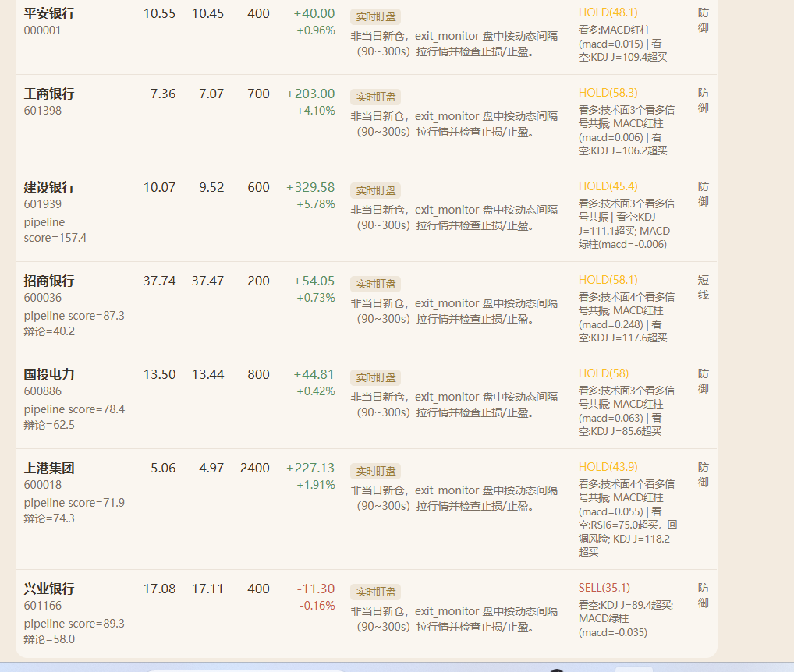794x672 pixels.
Task: Select stock code 601939
Action: coord(43,204)
